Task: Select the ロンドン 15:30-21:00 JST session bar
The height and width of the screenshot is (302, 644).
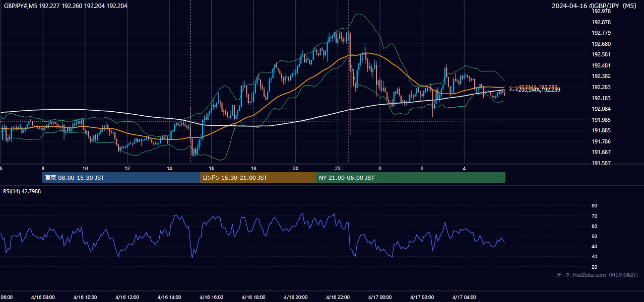Action: click(x=258, y=178)
